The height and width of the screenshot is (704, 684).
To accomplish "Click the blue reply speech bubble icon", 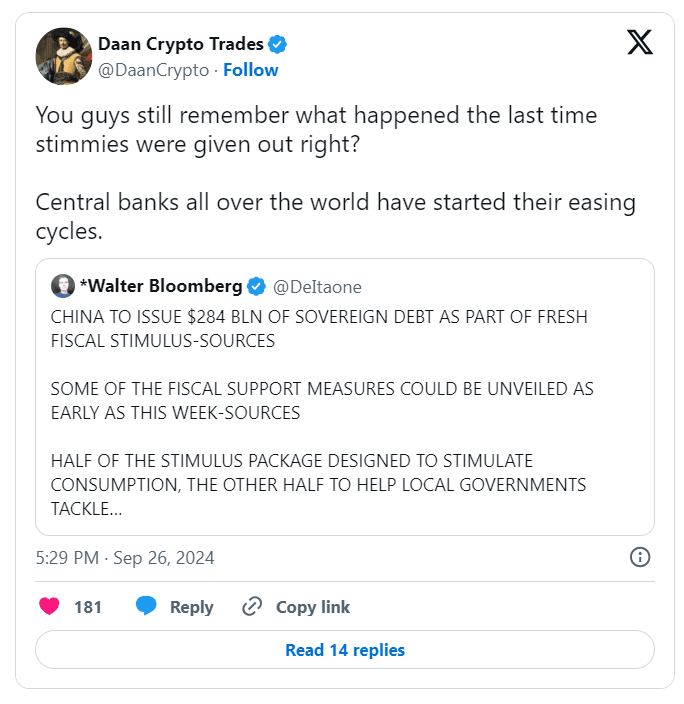I will 146,607.
